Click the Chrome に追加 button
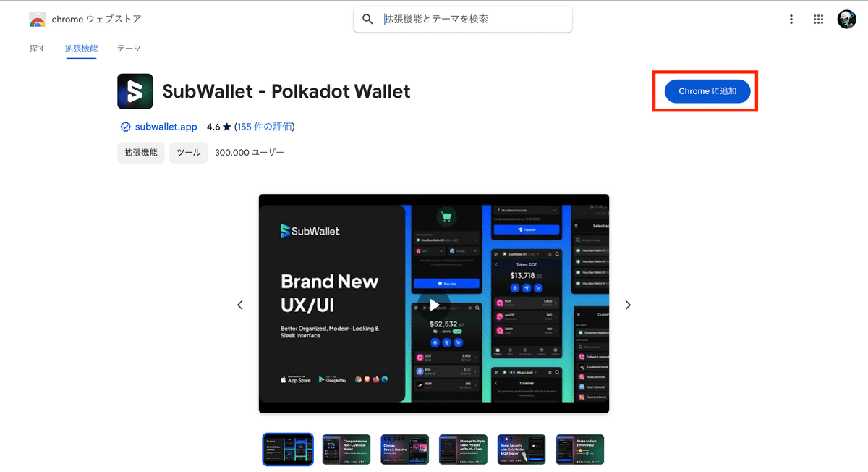The width and height of the screenshot is (868, 472). [x=707, y=91]
